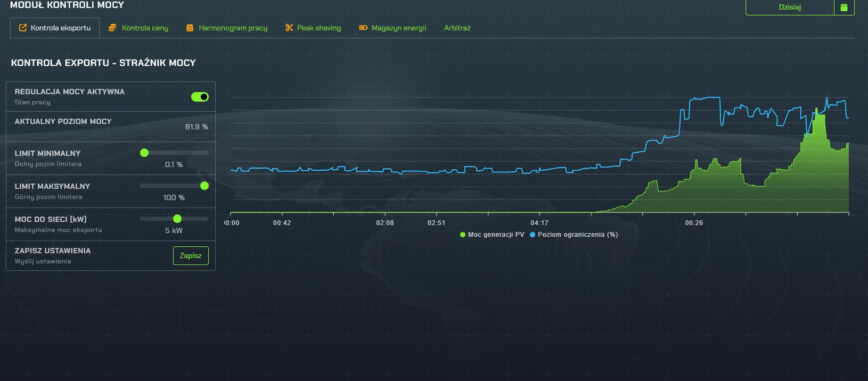Click the Limit maksymalny slider handle
Viewport: 868px width, 381px height.
pyautogui.click(x=204, y=186)
